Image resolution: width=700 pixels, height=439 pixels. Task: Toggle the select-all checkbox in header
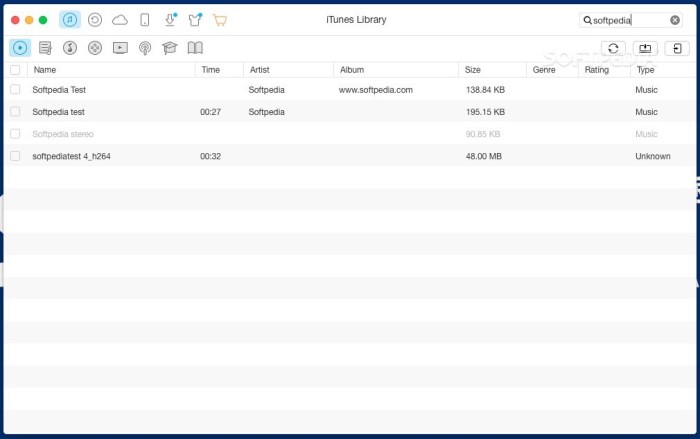point(15,70)
